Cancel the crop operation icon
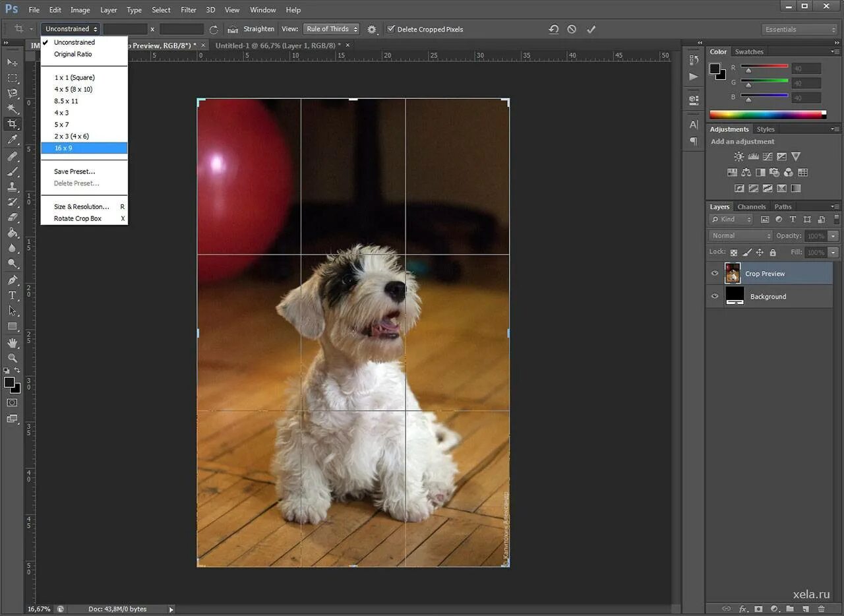Image resolution: width=844 pixels, height=616 pixels. click(572, 29)
